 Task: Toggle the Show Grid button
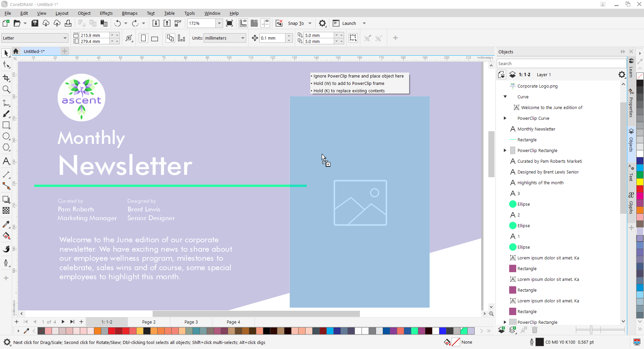tap(254, 23)
